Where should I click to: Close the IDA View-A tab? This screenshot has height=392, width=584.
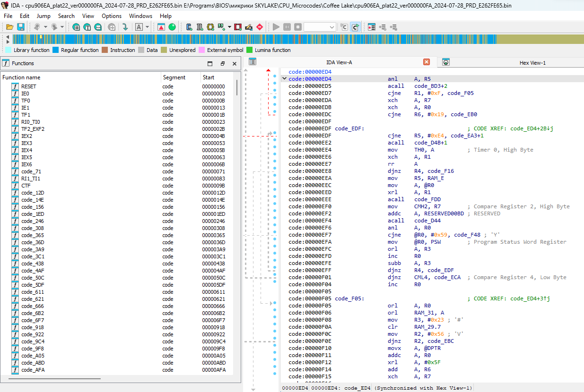coord(426,62)
